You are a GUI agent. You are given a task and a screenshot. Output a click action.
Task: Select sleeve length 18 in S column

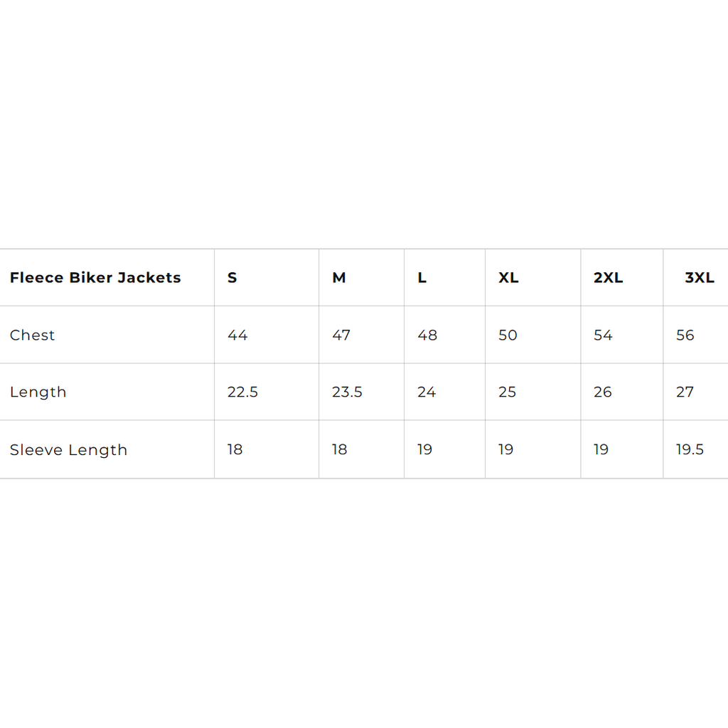click(x=235, y=450)
